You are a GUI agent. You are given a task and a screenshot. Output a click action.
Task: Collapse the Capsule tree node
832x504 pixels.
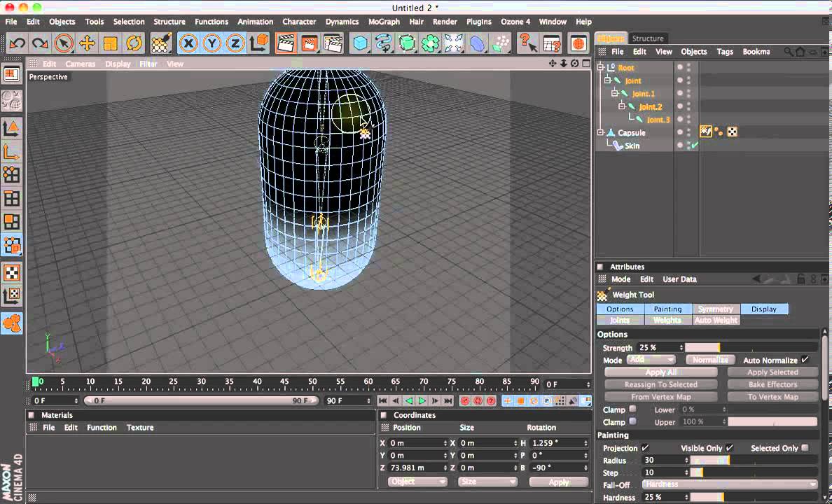pos(601,132)
